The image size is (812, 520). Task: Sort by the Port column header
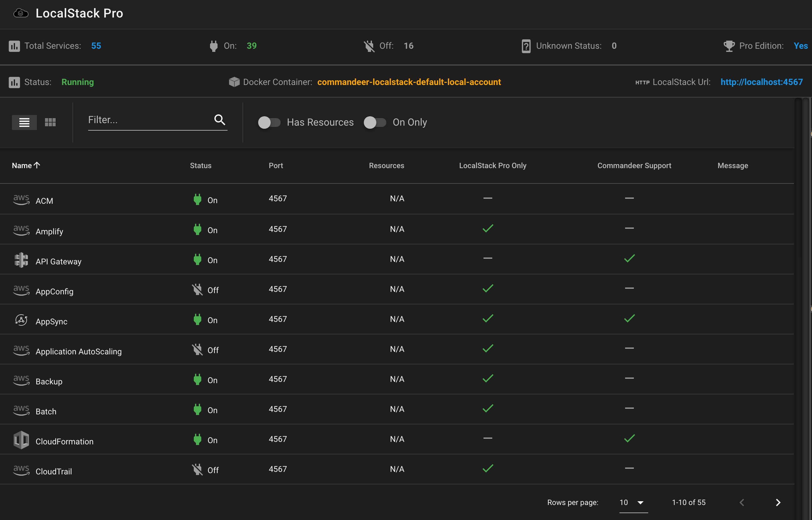tap(276, 165)
